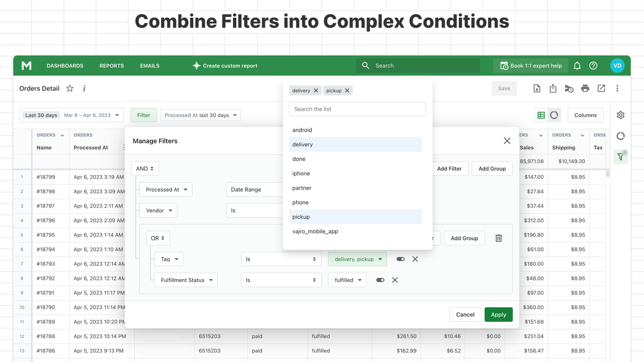Open the OR operator dropdown
Image resolution: width=644 pixels, height=362 pixels.
158,238
